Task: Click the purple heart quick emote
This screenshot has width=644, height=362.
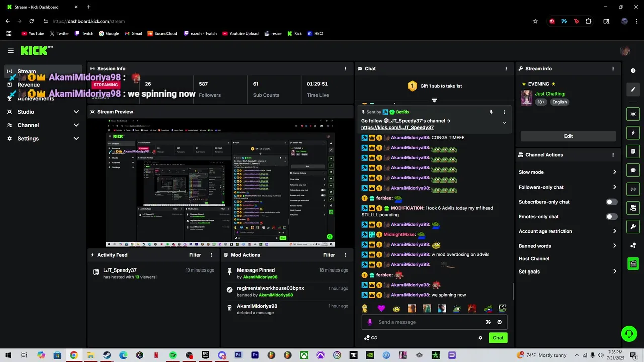Action: click(x=381, y=308)
